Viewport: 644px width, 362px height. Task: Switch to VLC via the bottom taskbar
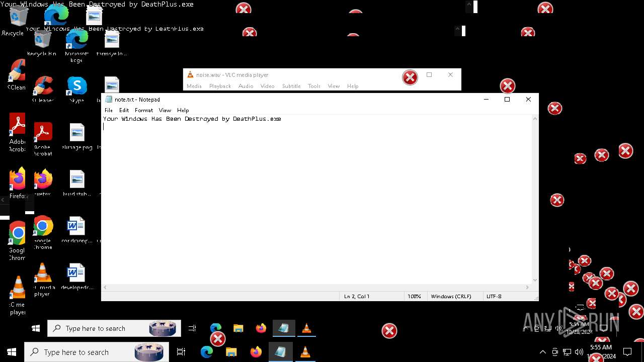point(305,352)
